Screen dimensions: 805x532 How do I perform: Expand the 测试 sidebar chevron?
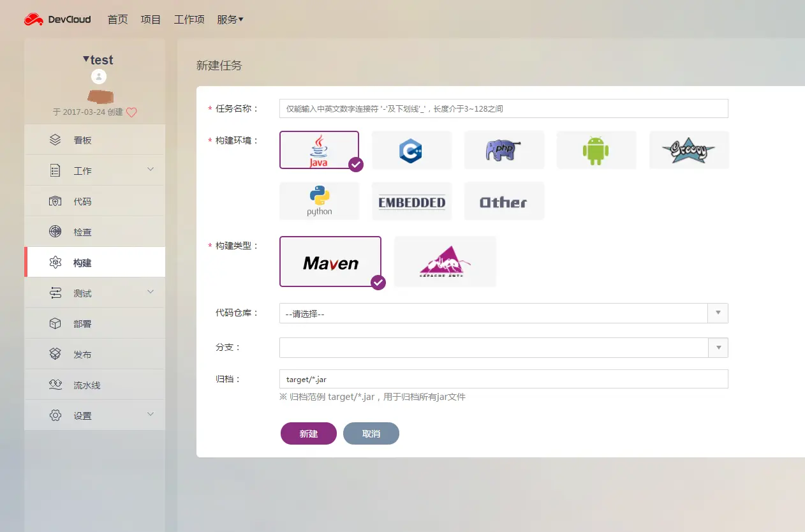(151, 292)
